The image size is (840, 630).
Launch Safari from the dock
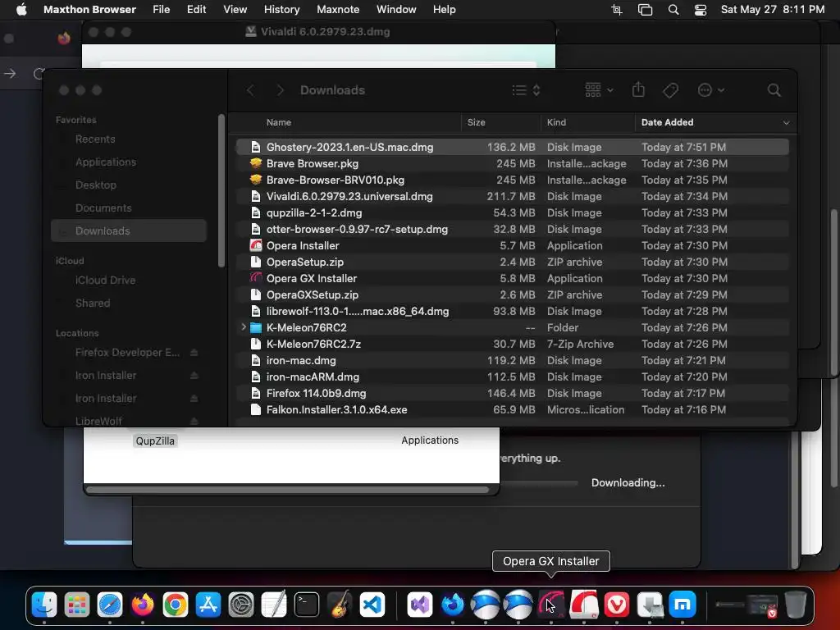[110, 605]
